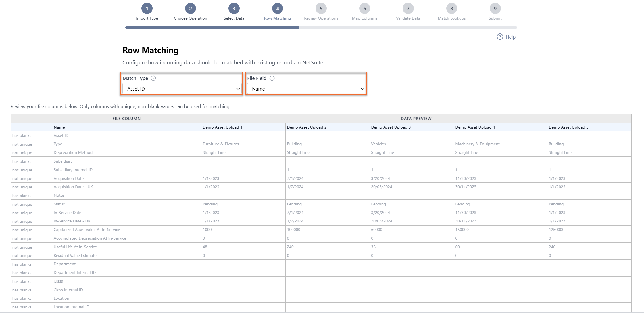Click Vehicles type value
644x313 pixels.
tap(378, 144)
